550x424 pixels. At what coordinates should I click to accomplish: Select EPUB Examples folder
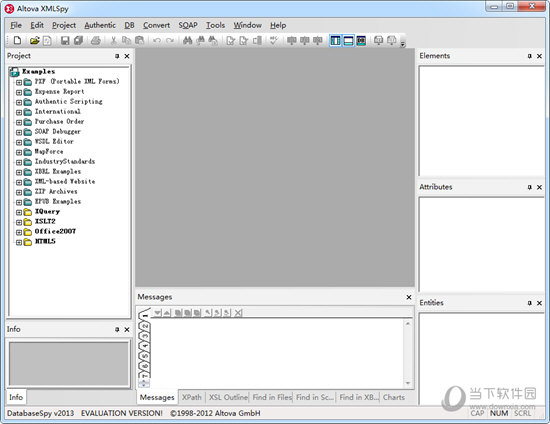pos(58,202)
